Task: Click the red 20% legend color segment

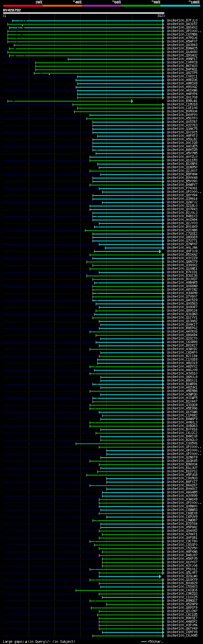Action: [23, 6]
